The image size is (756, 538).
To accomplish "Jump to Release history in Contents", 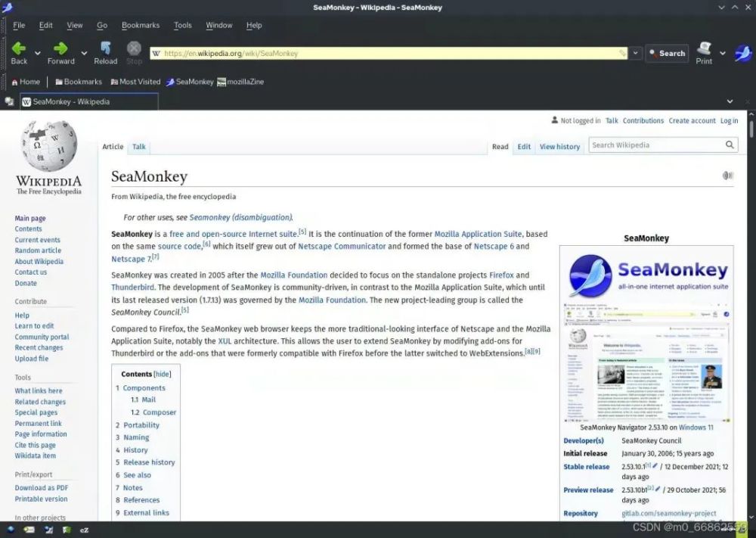I will point(149,462).
